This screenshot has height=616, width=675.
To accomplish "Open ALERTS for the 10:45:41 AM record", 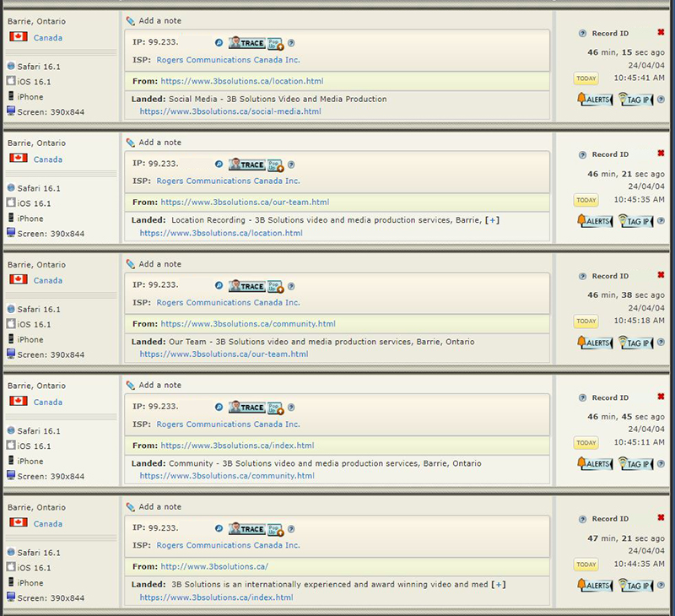I will click(x=595, y=100).
